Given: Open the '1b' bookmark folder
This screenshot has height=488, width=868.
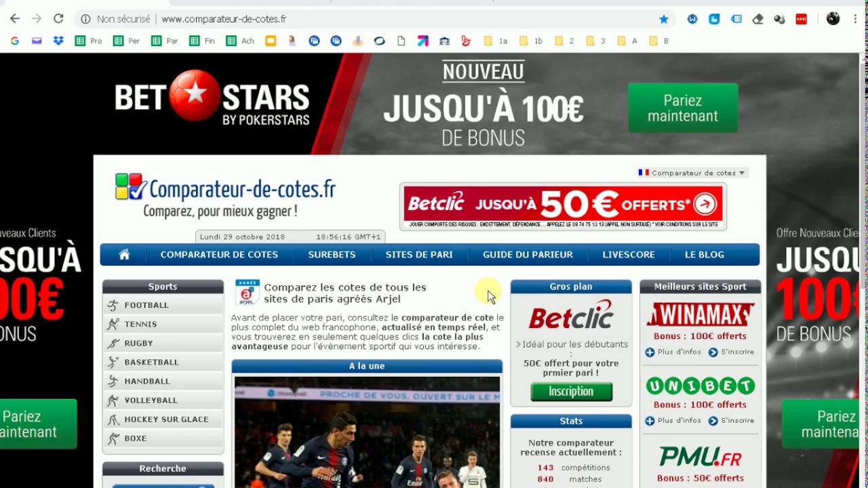Looking at the screenshot, I should click(x=531, y=41).
